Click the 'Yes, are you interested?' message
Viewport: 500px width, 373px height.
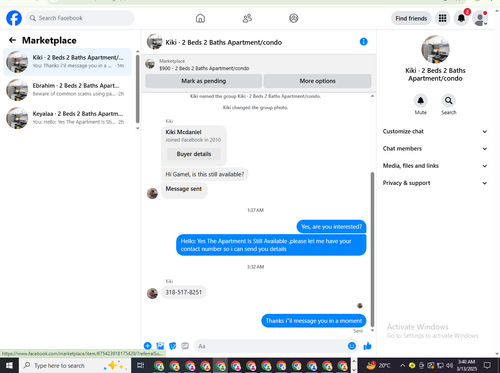(331, 227)
